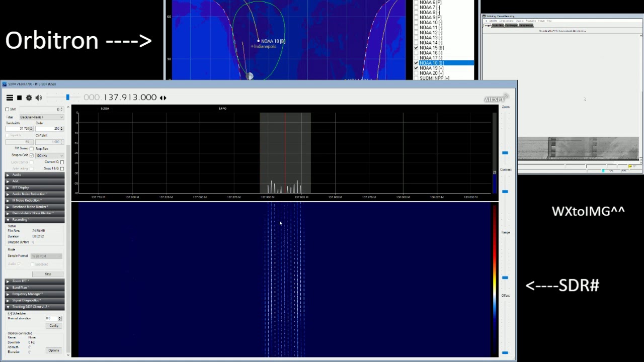
Task: Select NOAA 10 in Orbitron satellite list
Action: (x=431, y=23)
